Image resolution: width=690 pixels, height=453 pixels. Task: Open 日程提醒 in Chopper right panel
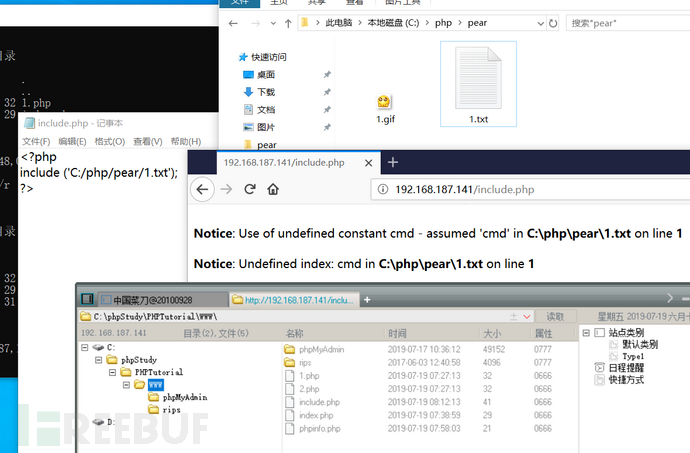[626, 368]
